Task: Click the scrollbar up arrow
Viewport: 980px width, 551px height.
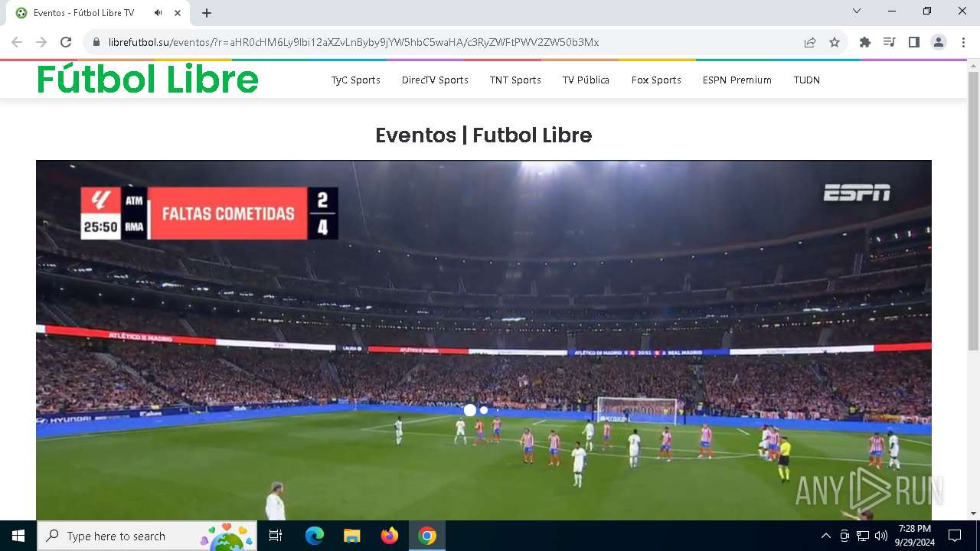Action: (973, 65)
